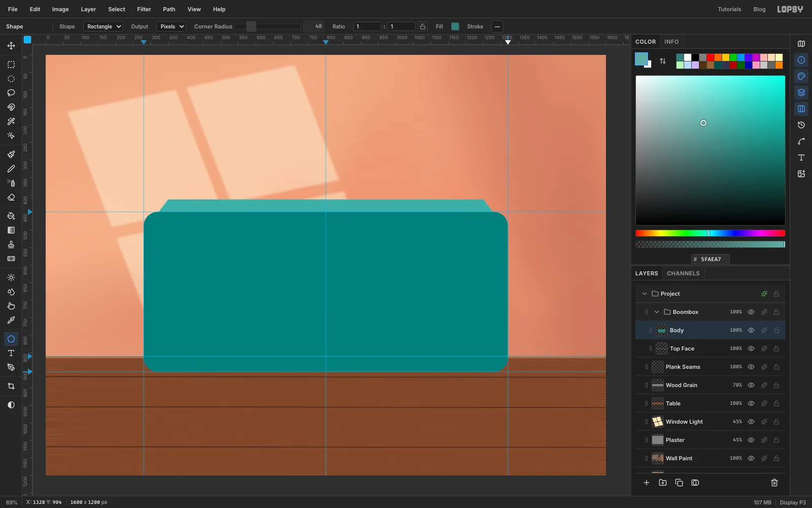Hide the Wood Grain layer
The image size is (812, 508).
coord(751,385)
